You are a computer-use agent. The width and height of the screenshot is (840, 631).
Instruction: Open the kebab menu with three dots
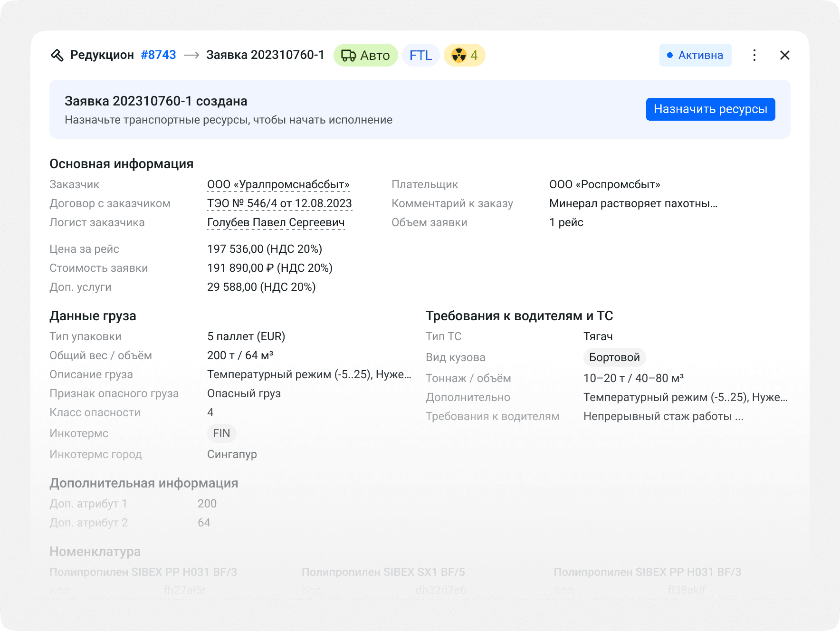754,55
